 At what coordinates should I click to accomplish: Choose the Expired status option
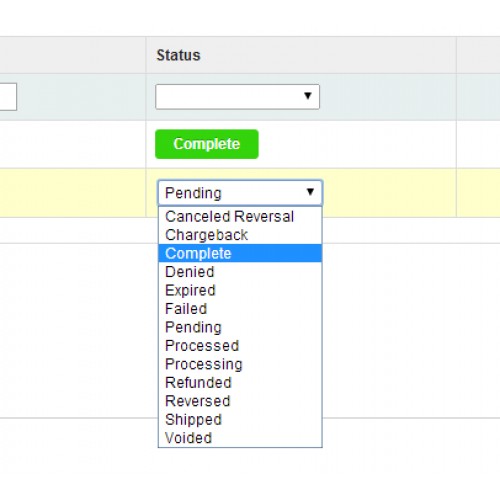(x=240, y=290)
